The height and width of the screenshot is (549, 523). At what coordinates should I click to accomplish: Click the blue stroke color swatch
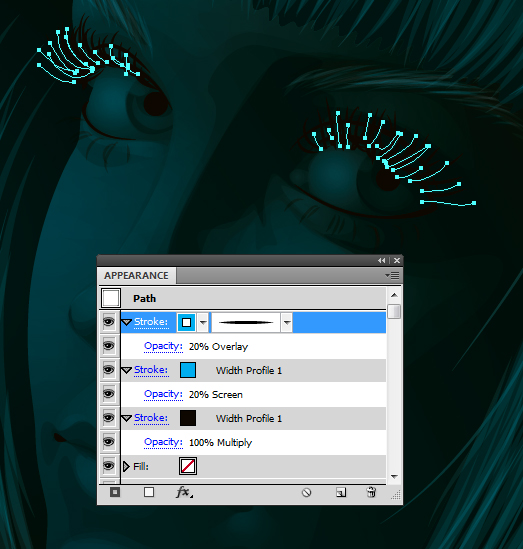click(x=188, y=370)
